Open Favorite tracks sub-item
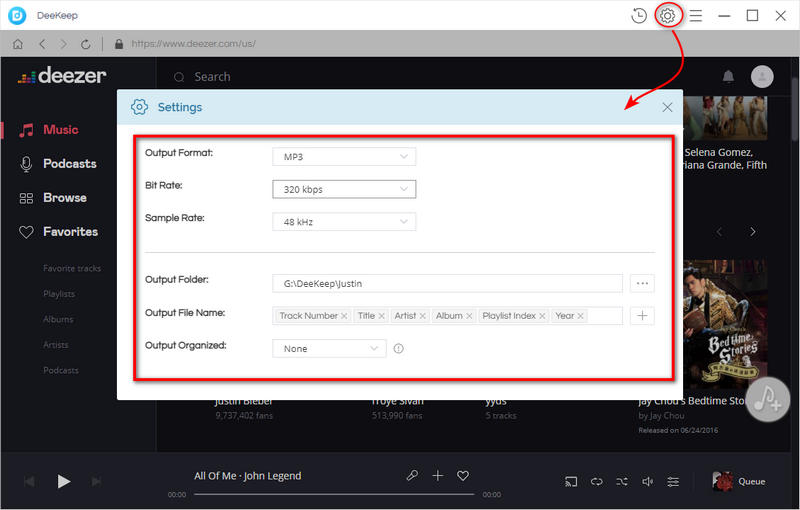 pyautogui.click(x=72, y=268)
